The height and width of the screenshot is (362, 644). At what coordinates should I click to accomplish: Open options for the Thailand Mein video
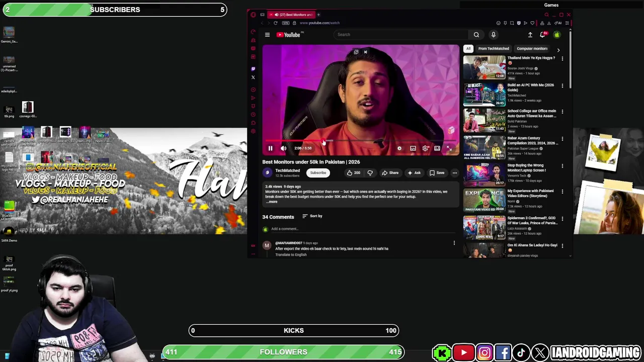pyautogui.click(x=562, y=59)
